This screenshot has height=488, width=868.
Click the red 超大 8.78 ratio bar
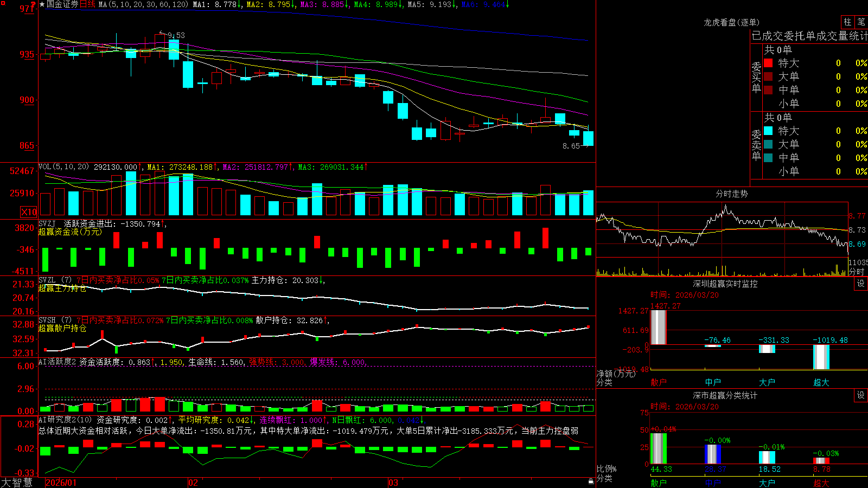point(821,460)
